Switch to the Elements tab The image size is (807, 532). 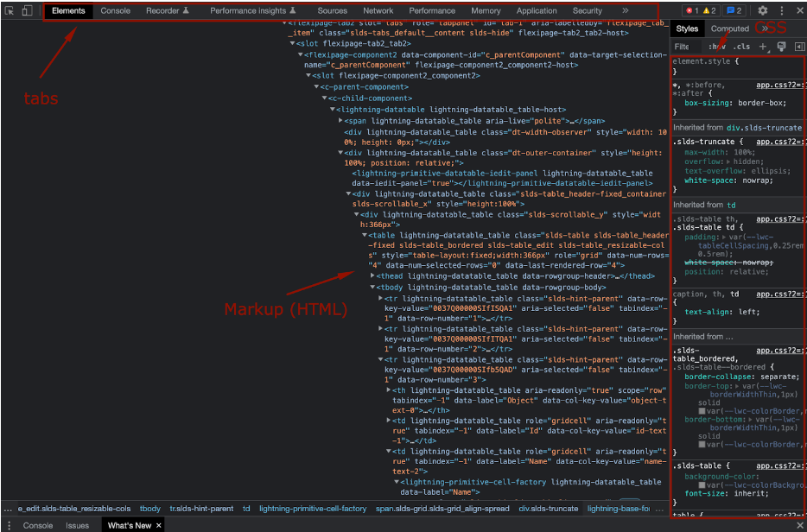click(x=68, y=11)
